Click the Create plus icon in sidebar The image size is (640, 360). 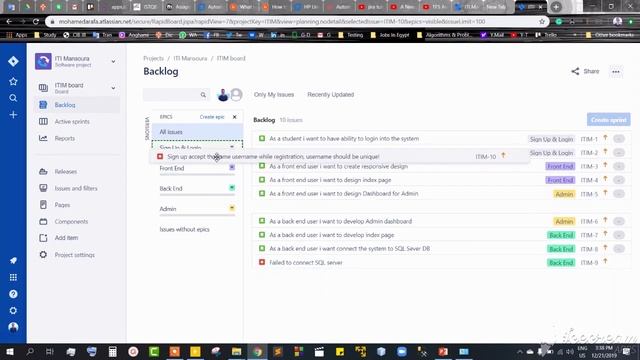click(13, 115)
